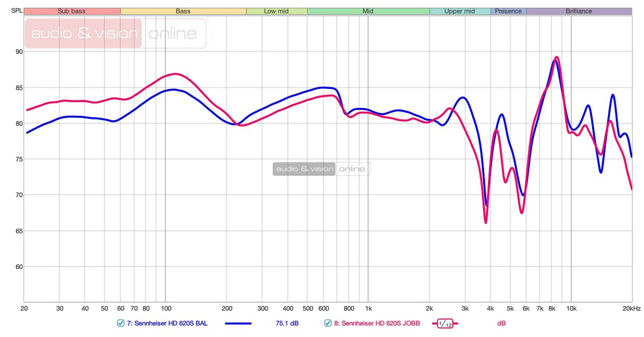Screen dimensions: 644x337
Task: Click the gray audio & vision watermark in center
Action: point(304,169)
